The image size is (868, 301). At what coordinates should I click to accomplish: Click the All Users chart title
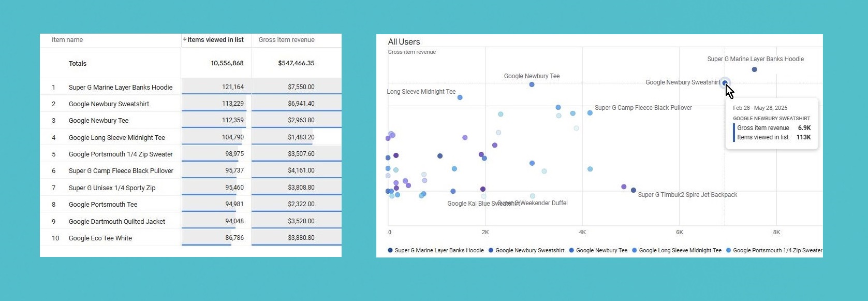click(x=404, y=42)
